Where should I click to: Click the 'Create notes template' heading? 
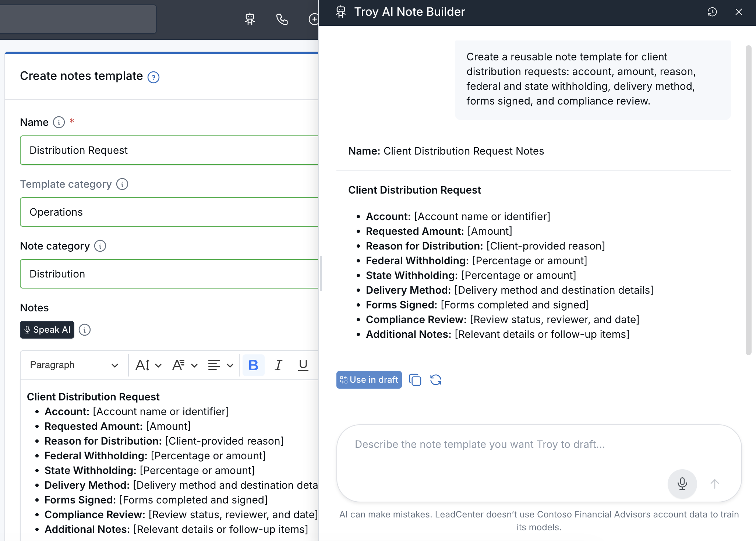(81, 76)
